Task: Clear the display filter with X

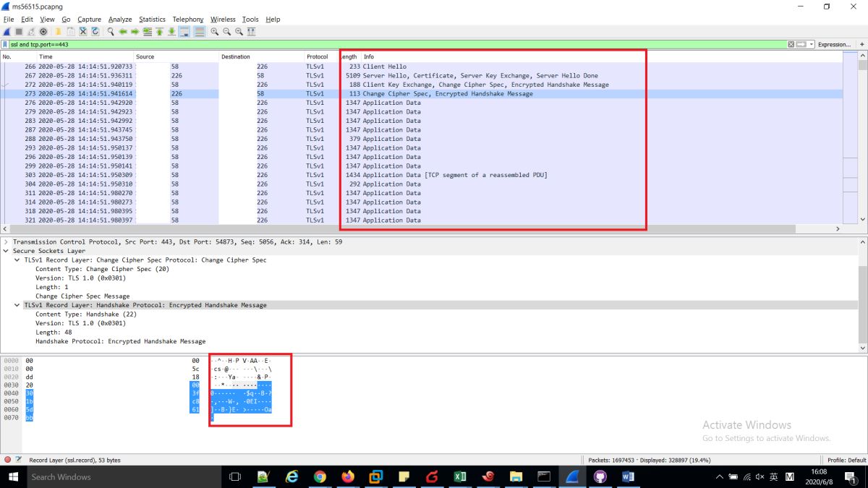Action: 791,44
